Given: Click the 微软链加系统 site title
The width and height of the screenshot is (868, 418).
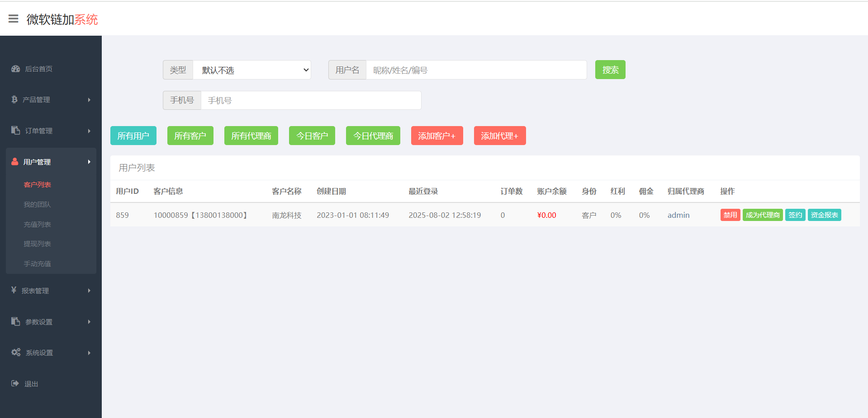Looking at the screenshot, I should pos(62,19).
